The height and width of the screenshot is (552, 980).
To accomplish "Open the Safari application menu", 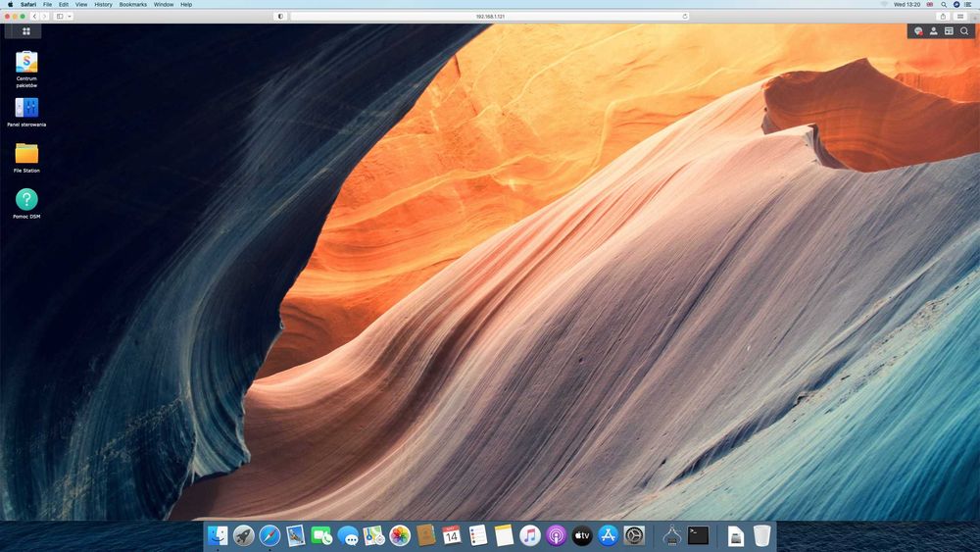I will tap(28, 4).
